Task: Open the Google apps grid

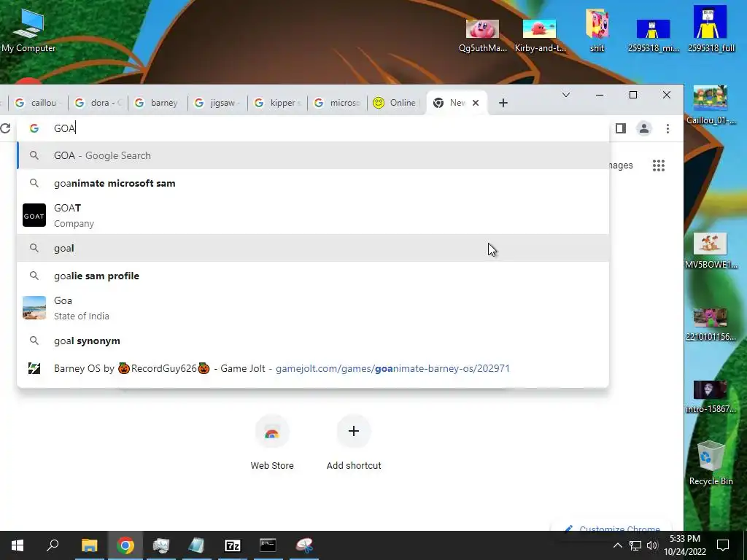Action: point(659,166)
